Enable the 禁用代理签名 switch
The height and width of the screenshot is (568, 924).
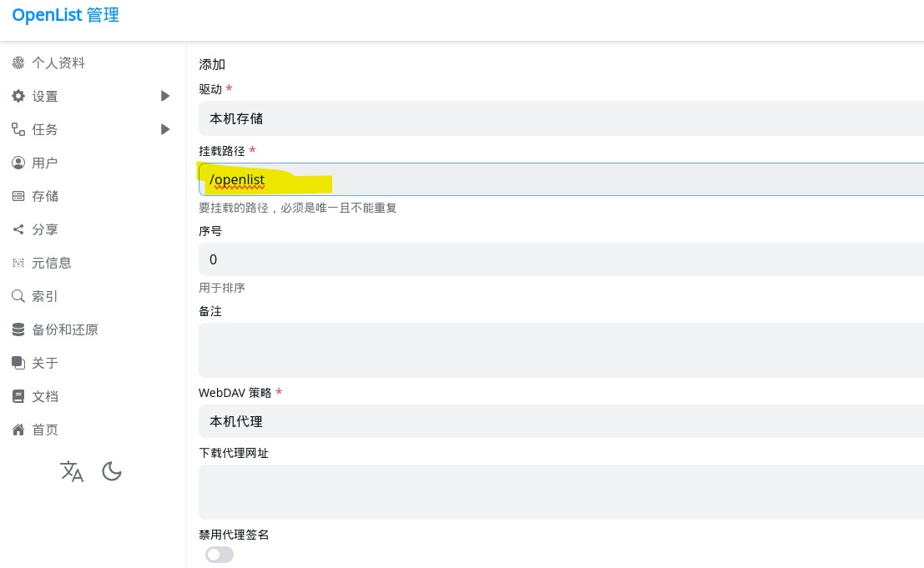coord(220,555)
